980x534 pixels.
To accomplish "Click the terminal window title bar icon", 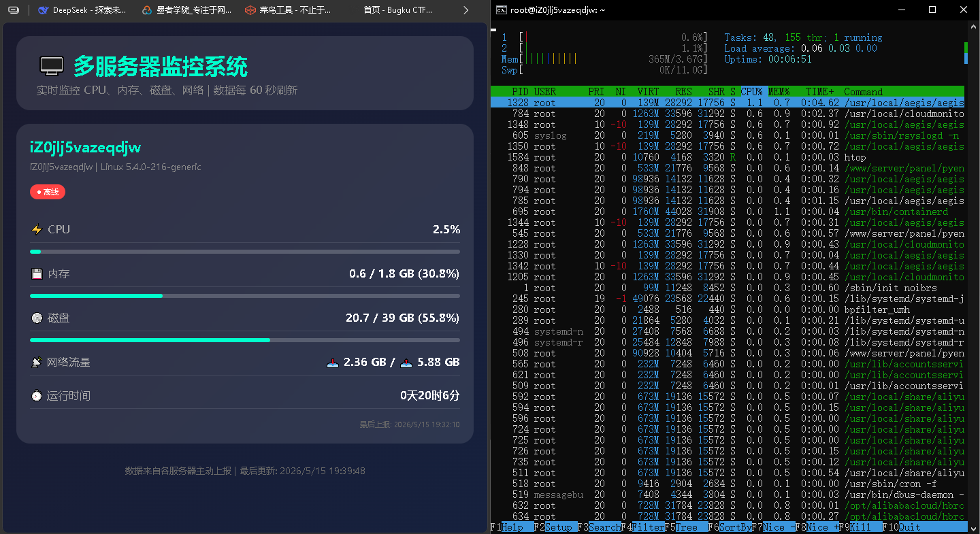I will tap(500, 10).
